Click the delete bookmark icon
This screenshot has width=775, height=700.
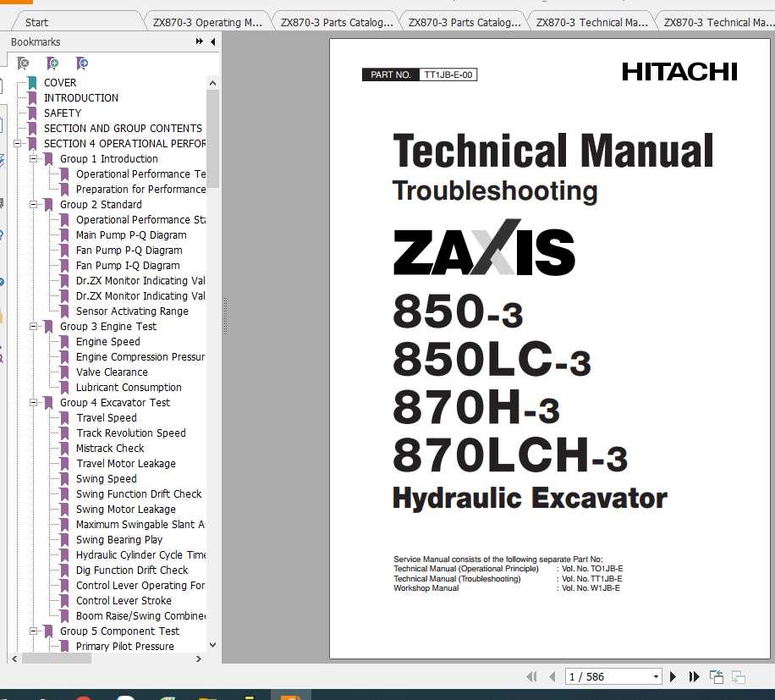pos(22,63)
